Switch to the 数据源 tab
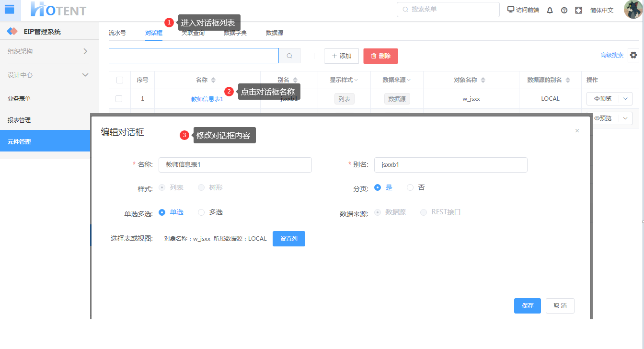This screenshot has width=644, height=349. [x=275, y=33]
